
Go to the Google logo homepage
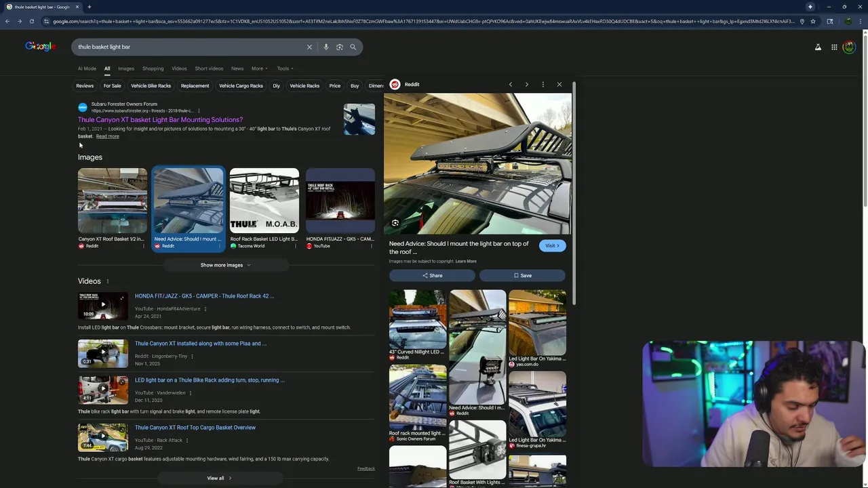(x=40, y=46)
